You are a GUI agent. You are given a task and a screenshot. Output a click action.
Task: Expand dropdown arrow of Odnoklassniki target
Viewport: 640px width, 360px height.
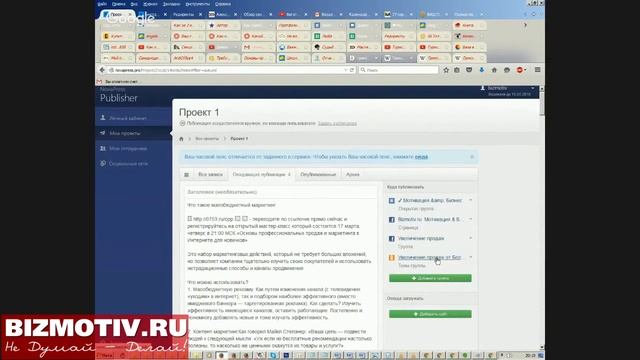[x=471, y=257]
